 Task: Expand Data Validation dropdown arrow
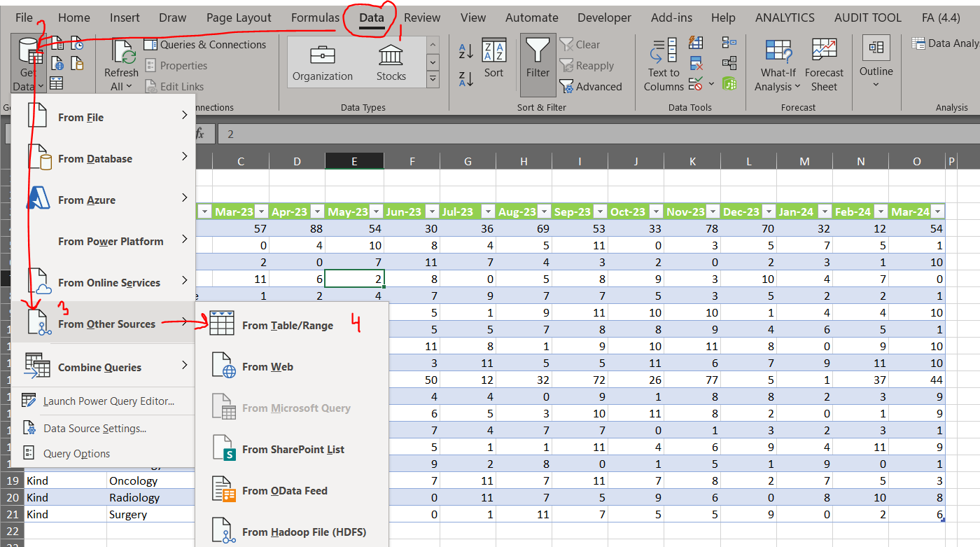coord(712,84)
